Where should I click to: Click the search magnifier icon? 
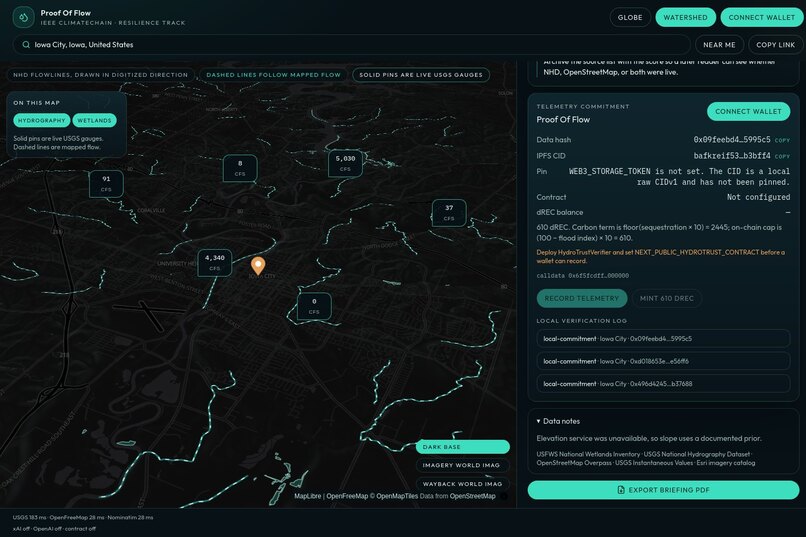click(26, 45)
